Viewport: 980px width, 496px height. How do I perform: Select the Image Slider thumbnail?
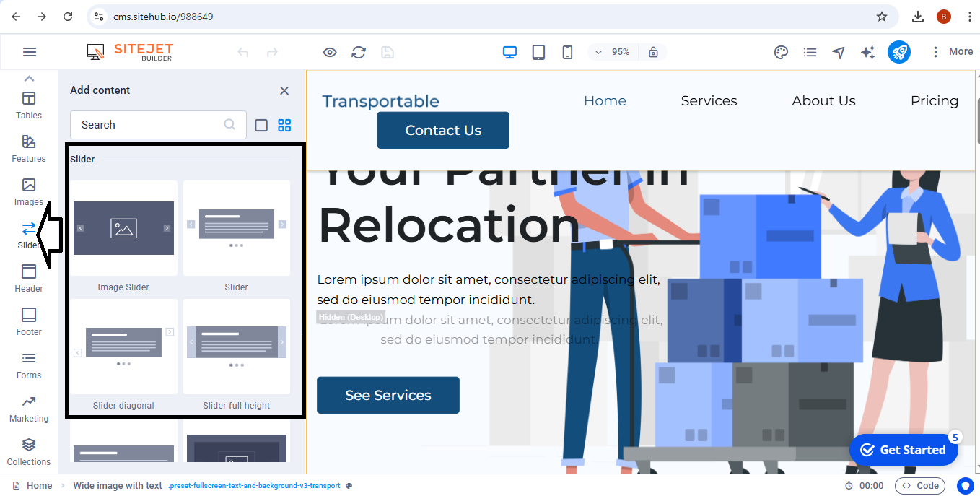coord(123,228)
